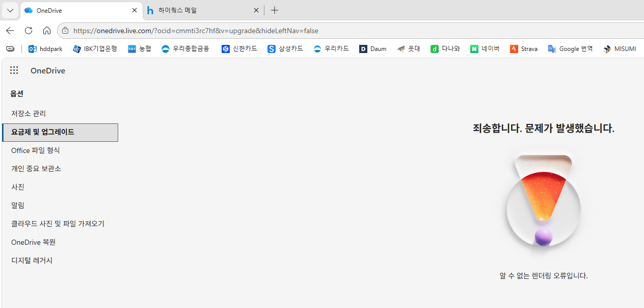Image resolution: width=644 pixels, height=308 pixels.
Task: View site information lock icon
Action: point(65,31)
